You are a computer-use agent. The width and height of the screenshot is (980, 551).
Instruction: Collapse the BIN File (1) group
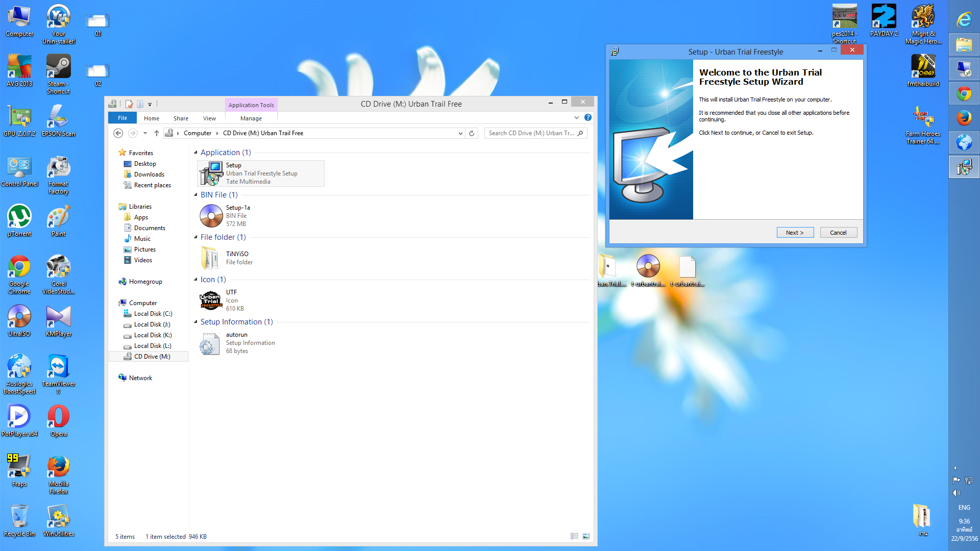[195, 195]
